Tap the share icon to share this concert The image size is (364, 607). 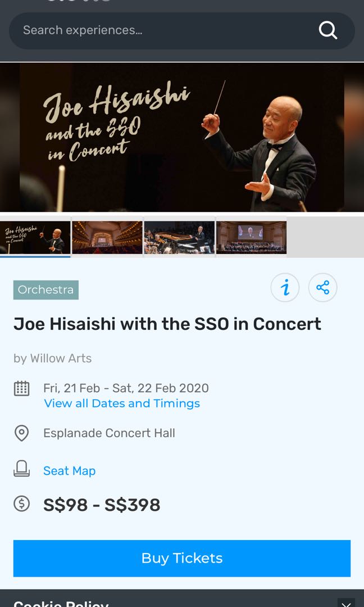[322, 288]
